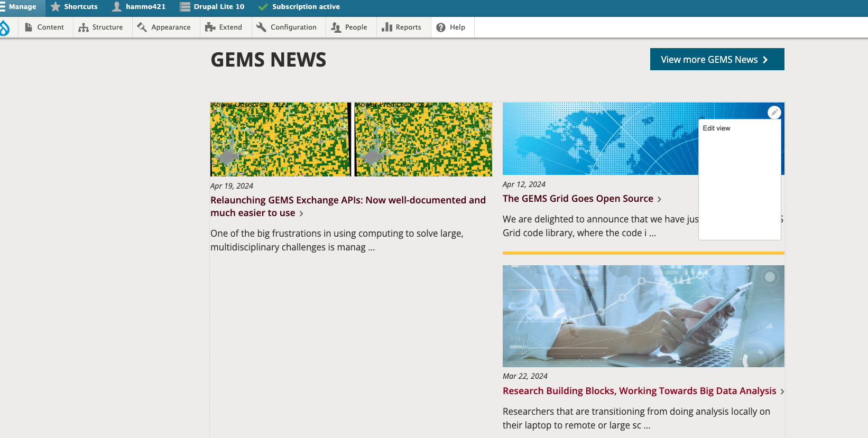Click the Drupal drop logo icon
This screenshot has width=868, height=438.
click(5, 27)
